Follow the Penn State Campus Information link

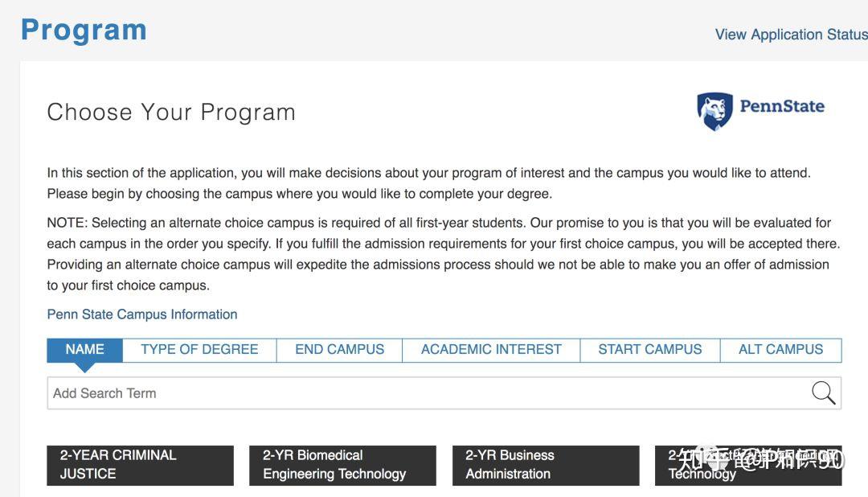tap(142, 314)
